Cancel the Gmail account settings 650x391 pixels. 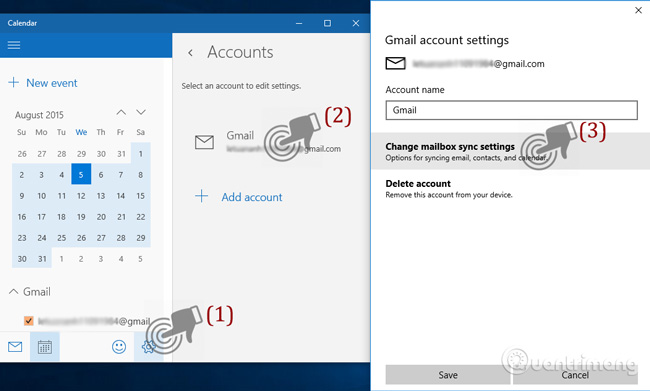(x=575, y=375)
